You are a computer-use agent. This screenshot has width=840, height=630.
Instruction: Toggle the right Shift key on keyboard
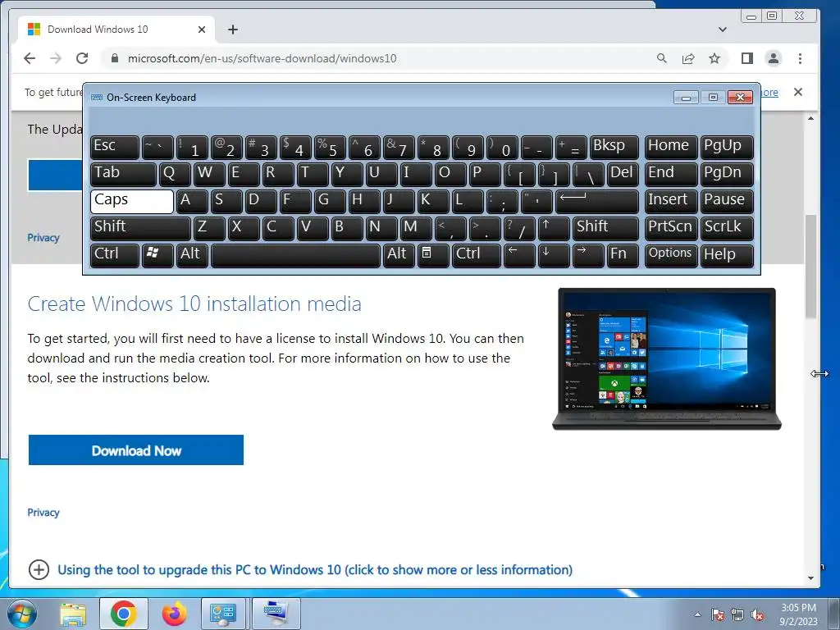coord(606,228)
